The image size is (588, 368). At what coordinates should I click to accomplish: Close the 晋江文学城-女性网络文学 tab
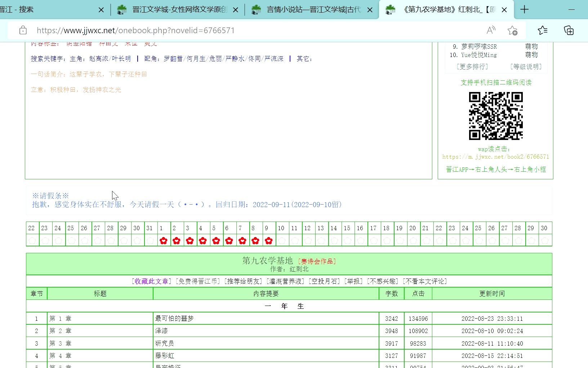point(236,10)
